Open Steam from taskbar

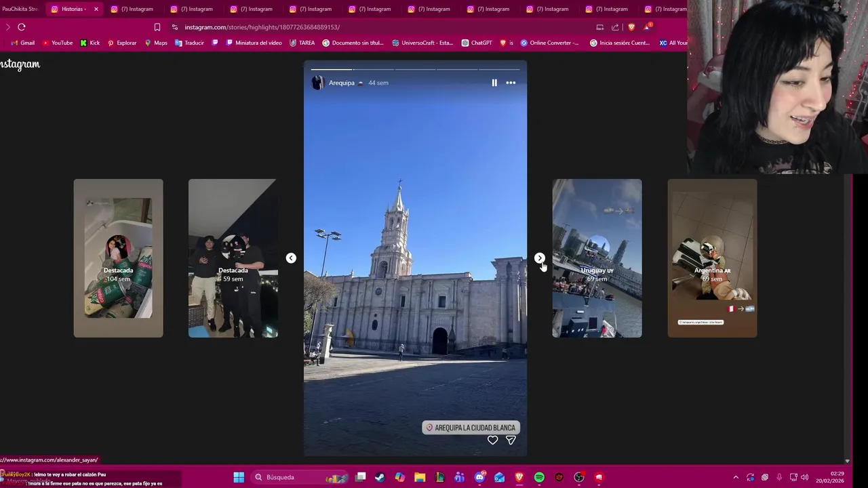tap(380, 477)
